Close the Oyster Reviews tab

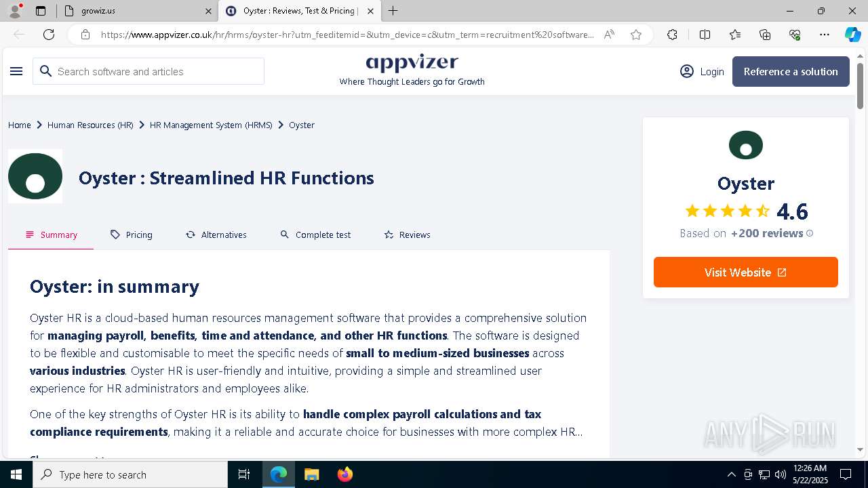point(370,11)
